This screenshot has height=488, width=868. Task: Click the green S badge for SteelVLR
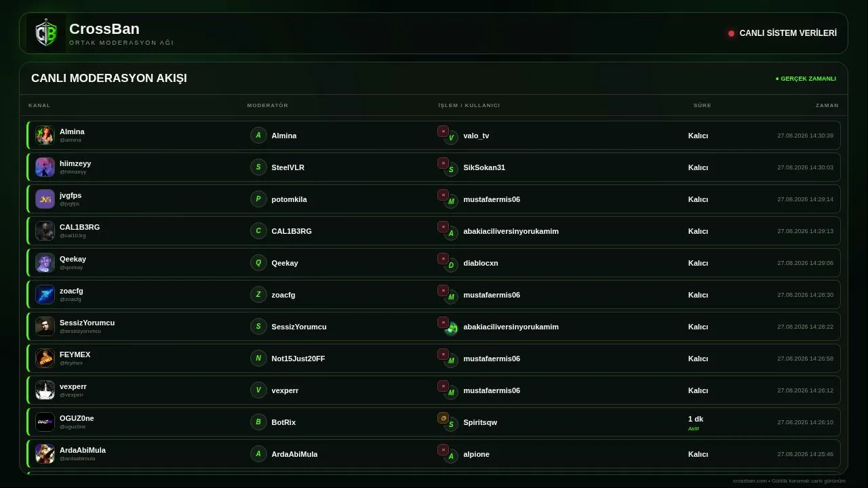[258, 167]
